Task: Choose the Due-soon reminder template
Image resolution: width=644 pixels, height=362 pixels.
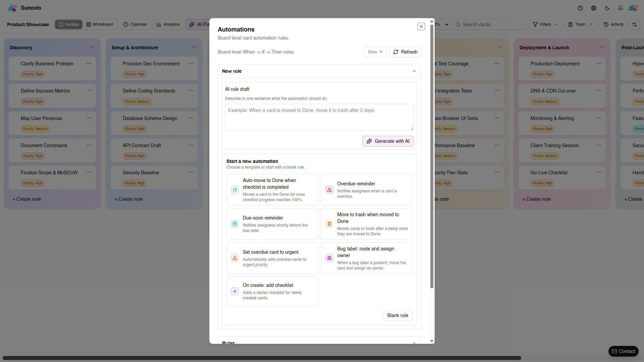Action: click(x=272, y=224)
